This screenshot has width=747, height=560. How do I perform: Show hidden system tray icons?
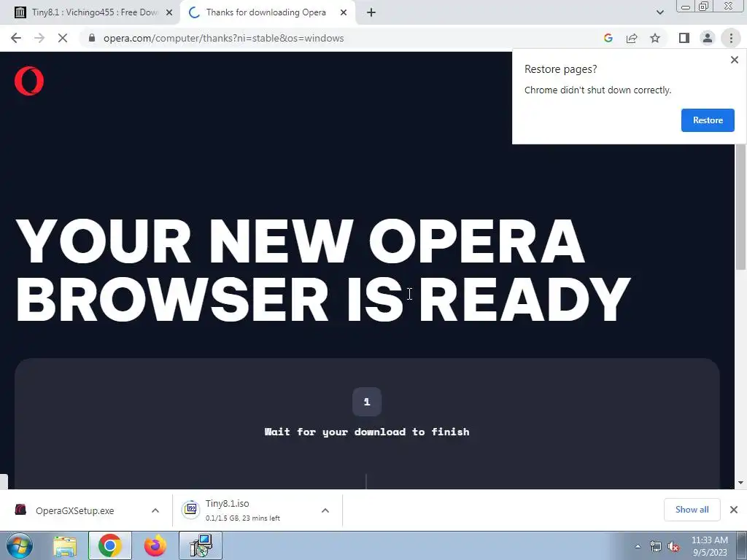point(638,546)
